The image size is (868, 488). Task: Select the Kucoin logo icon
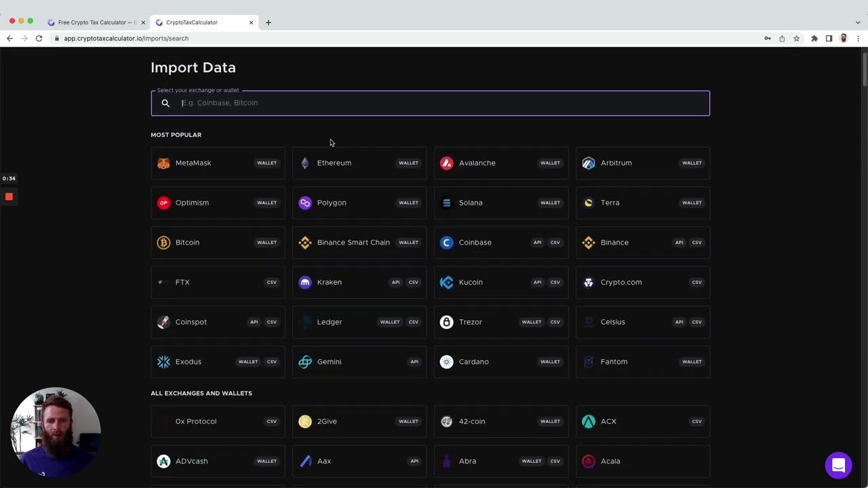coord(447,282)
